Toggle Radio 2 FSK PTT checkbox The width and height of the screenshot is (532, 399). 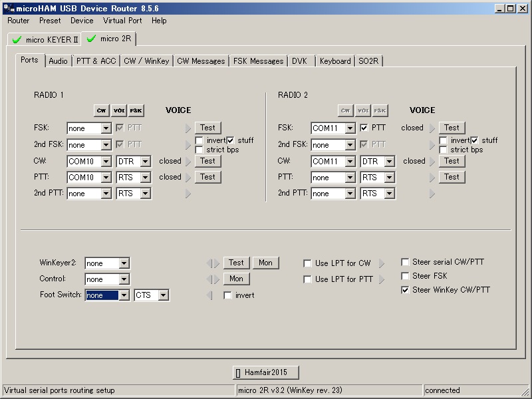pyautogui.click(x=364, y=128)
